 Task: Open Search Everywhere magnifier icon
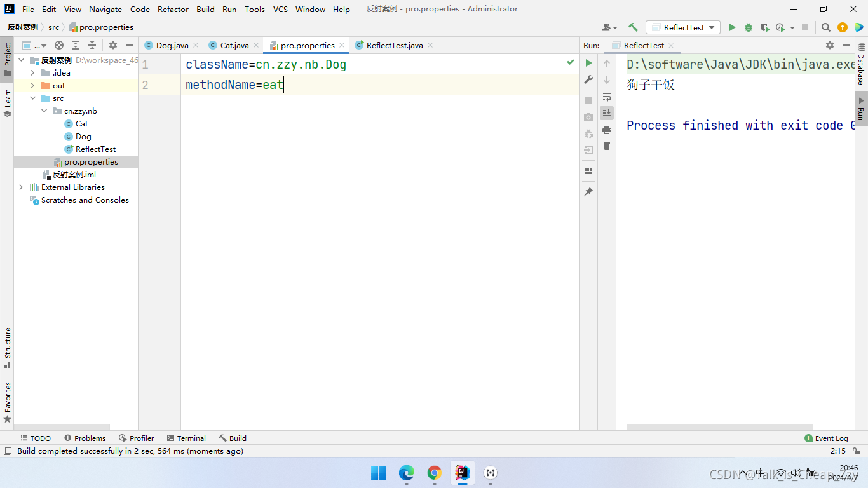point(825,27)
